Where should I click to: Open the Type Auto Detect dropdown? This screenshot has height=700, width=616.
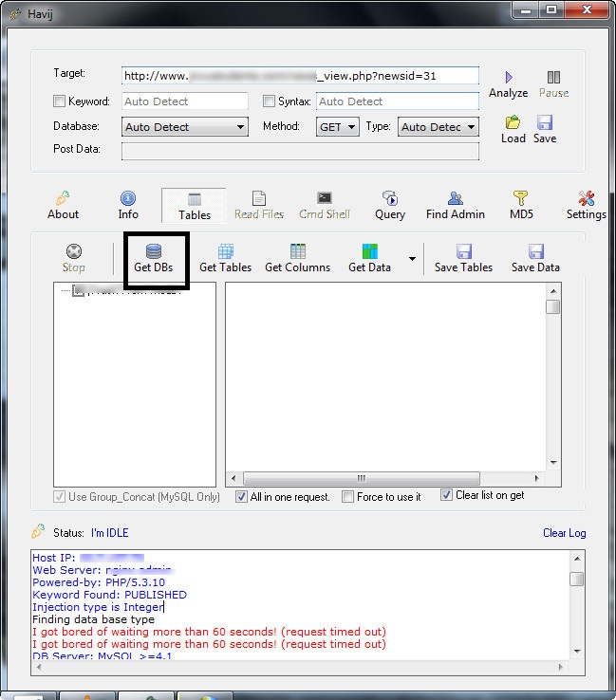tap(439, 127)
